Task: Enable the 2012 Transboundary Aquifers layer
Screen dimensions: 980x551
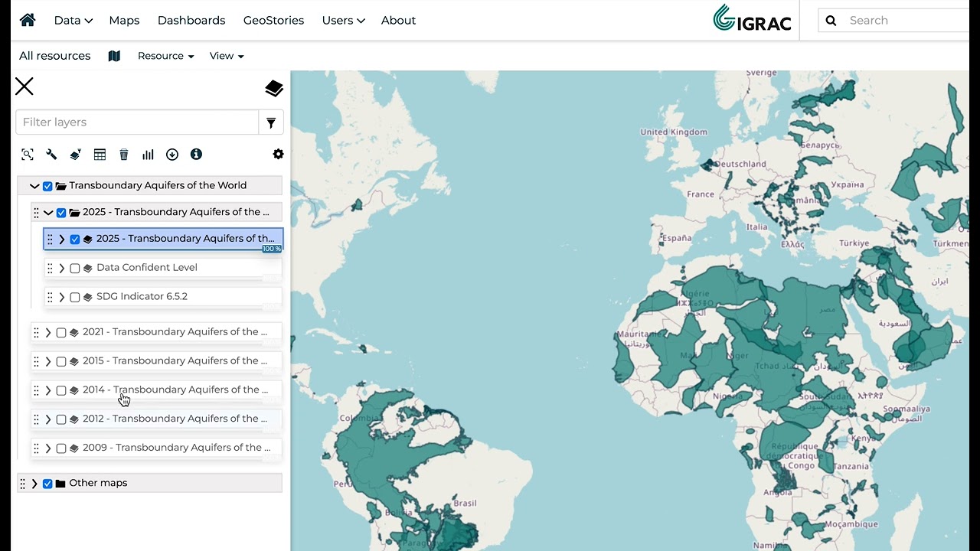Action: 61,419
